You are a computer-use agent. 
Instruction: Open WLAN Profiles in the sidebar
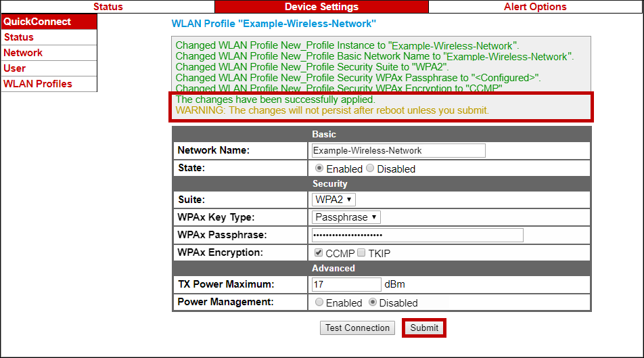38,84
